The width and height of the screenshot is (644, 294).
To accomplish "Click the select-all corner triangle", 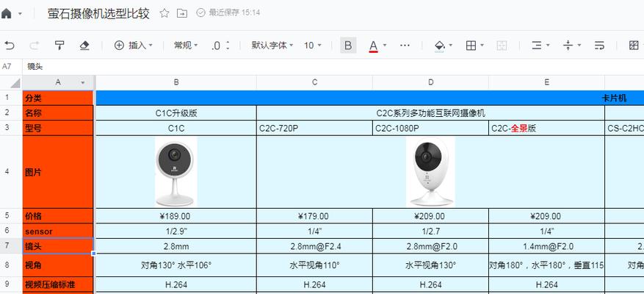I will 15,83.
